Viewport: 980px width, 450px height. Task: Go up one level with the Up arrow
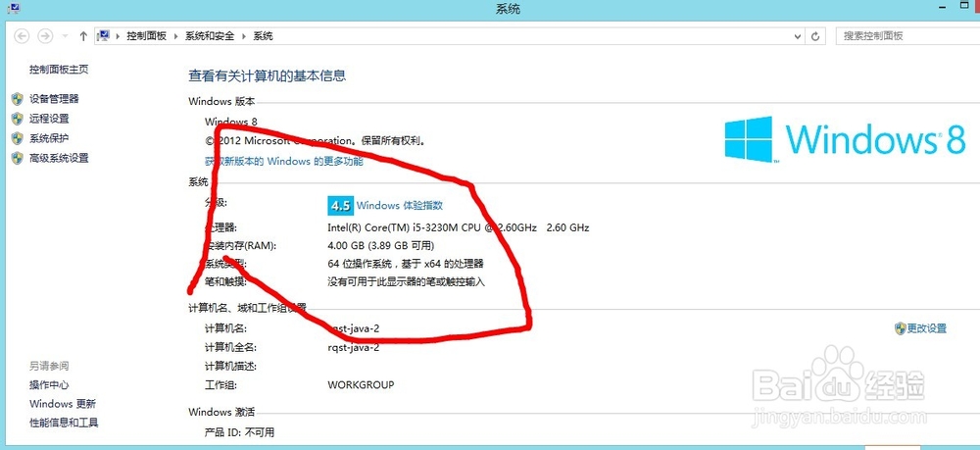pyautogui.click(x=83, y=36)
